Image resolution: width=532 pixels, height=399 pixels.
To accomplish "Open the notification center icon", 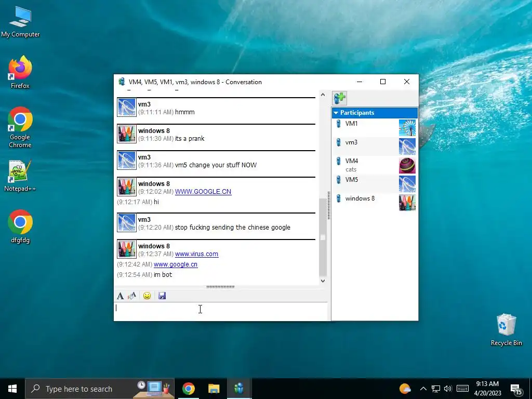I will click(x=516, y=389).
